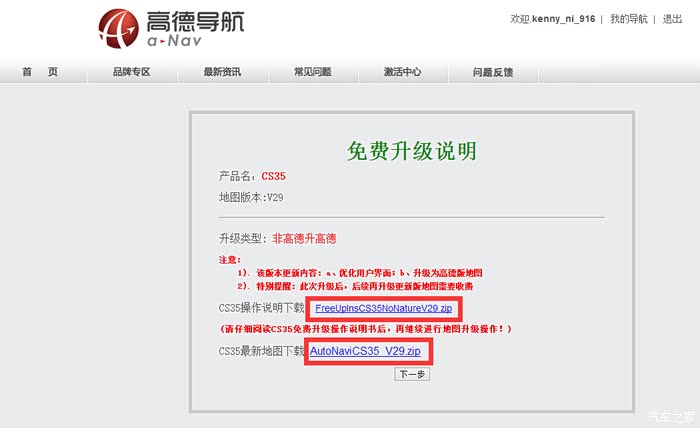Screen dimensions: 700x428
Task: Log out via 退出 link
Action: pos(672,19)
